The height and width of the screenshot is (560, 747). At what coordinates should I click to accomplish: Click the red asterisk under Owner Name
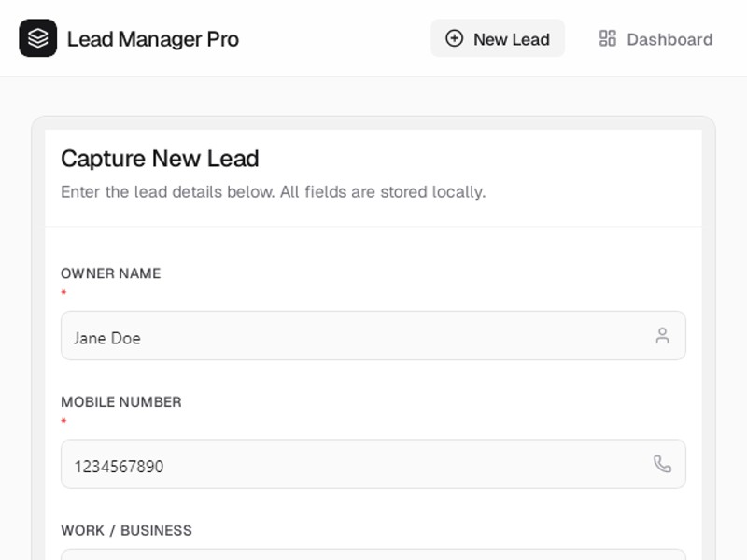(63, 293)
